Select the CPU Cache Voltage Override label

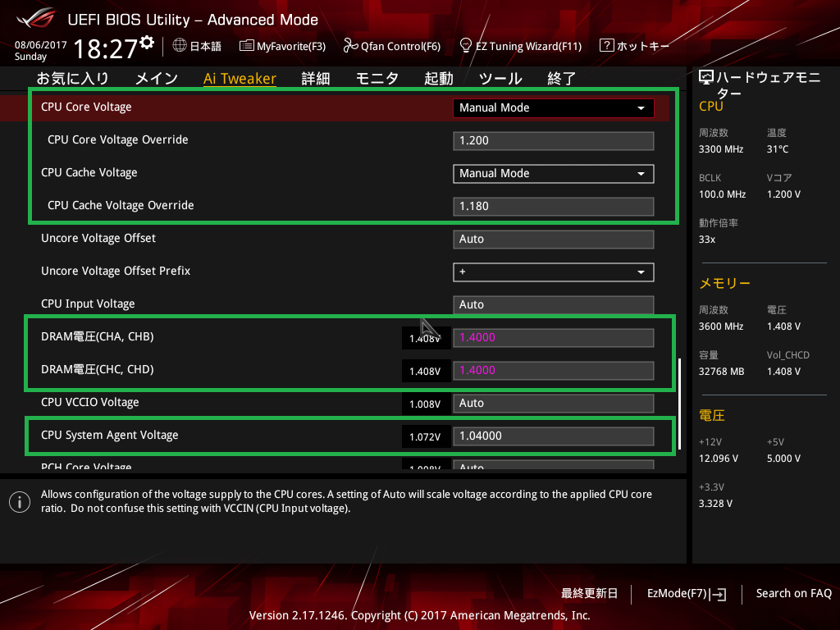tap(121, 205)
